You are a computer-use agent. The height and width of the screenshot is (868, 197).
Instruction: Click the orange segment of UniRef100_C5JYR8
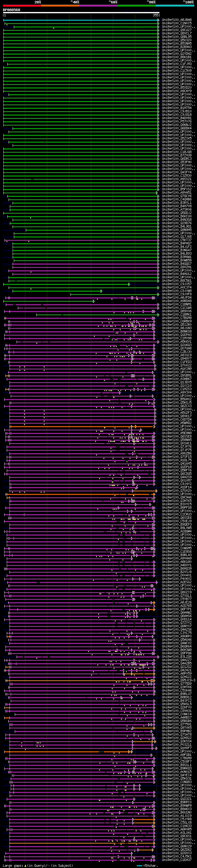(x=144, y=819)
